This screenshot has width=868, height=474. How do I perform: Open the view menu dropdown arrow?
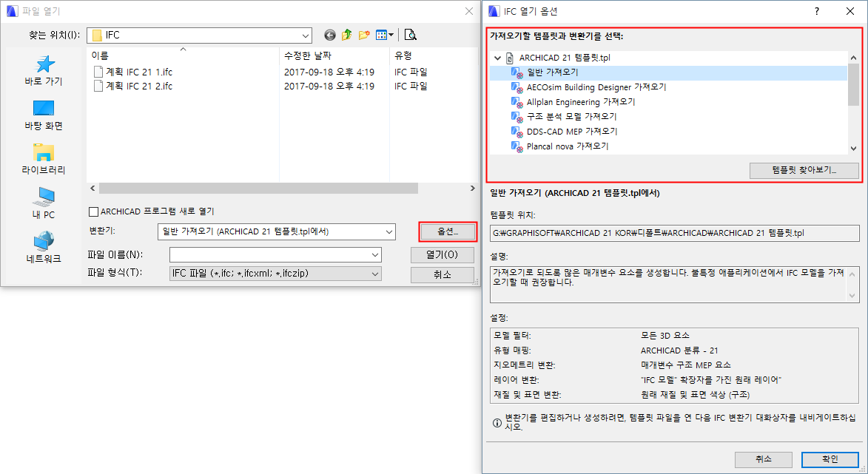[391, 35]
